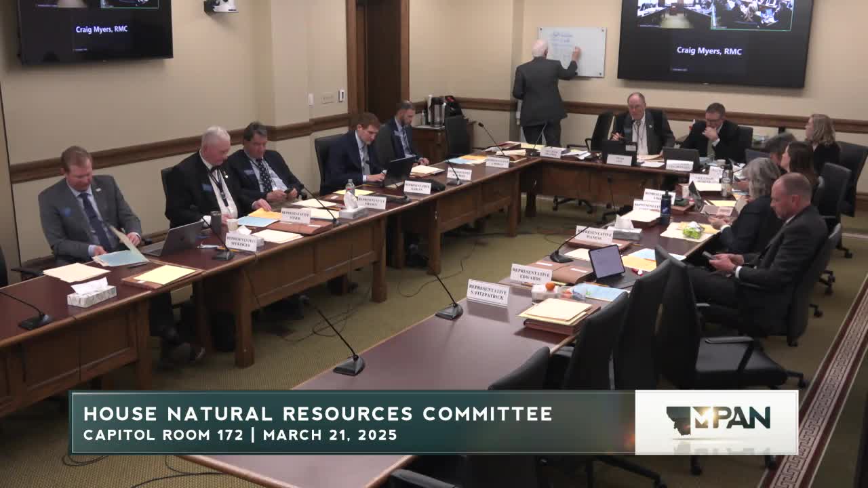Expand the Craig Myers, RMC caption
868x488 pixels.
708,49
